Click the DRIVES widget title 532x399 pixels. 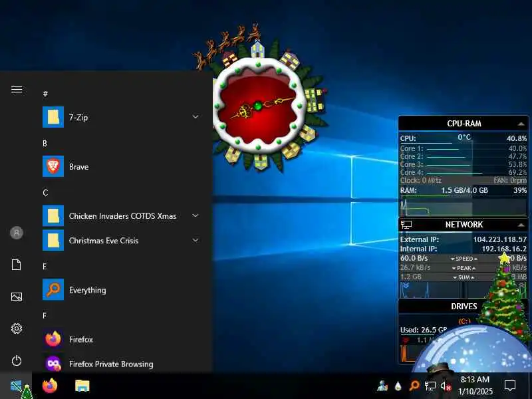[464, 307]
